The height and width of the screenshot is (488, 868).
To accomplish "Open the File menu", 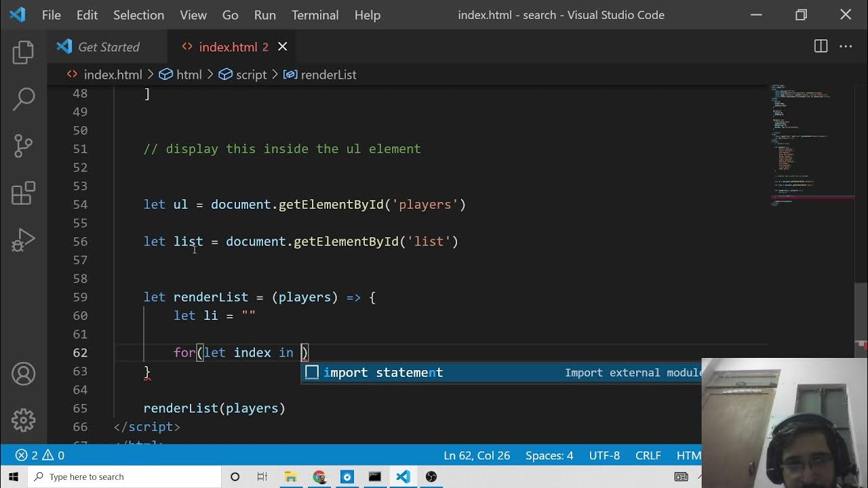I will [x=52, y=15].
